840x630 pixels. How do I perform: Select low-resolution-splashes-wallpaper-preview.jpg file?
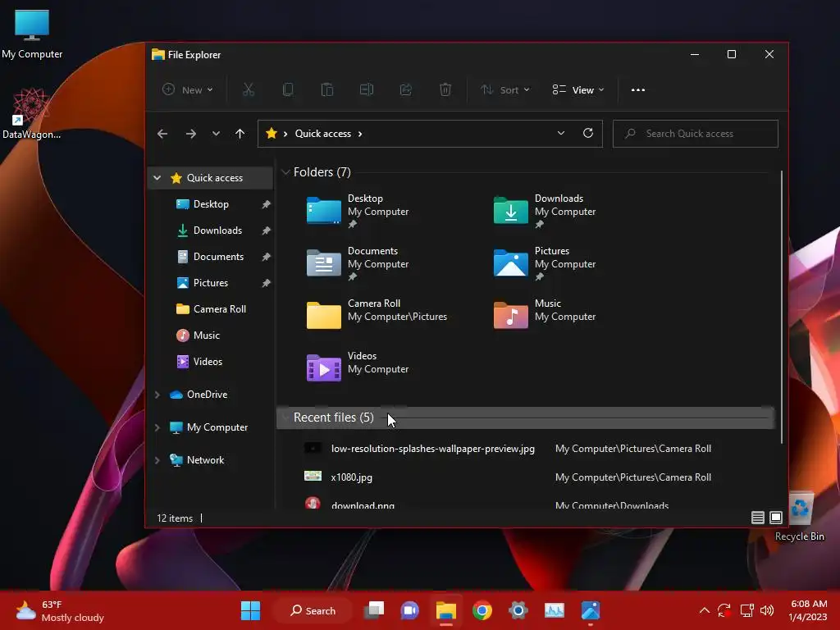(x=433, y=449)
